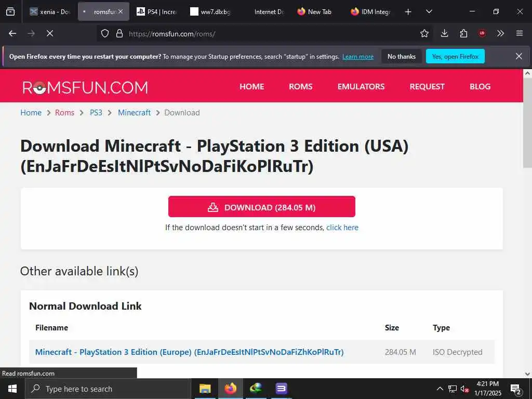Go to Home breadcrumb
Screen dimensions: 532x399
coord(31,113)
